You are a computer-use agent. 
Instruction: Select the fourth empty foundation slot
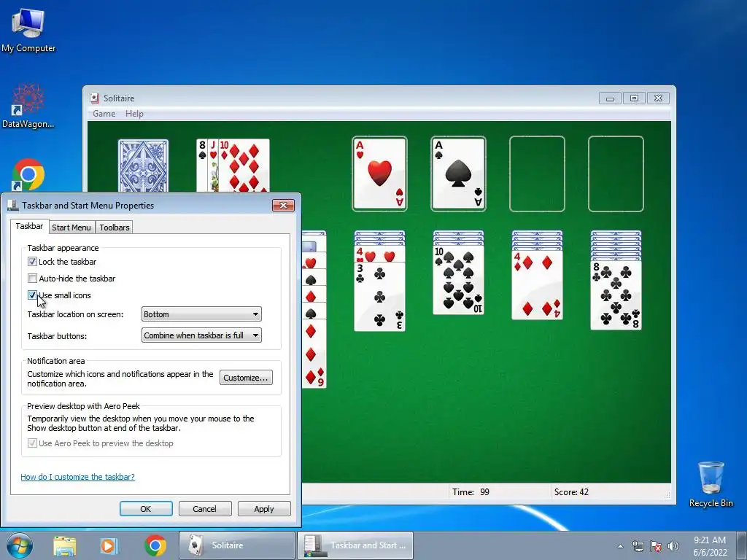[616, 174]
